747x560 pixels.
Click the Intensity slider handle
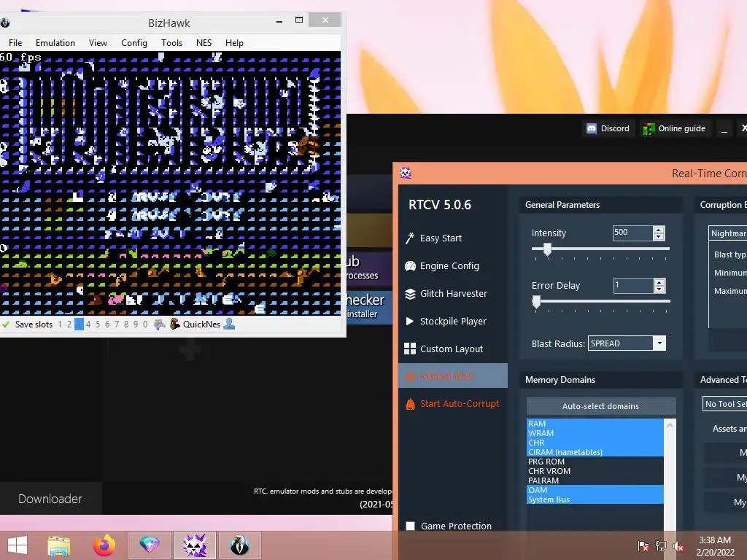click(x=547, y=249)
